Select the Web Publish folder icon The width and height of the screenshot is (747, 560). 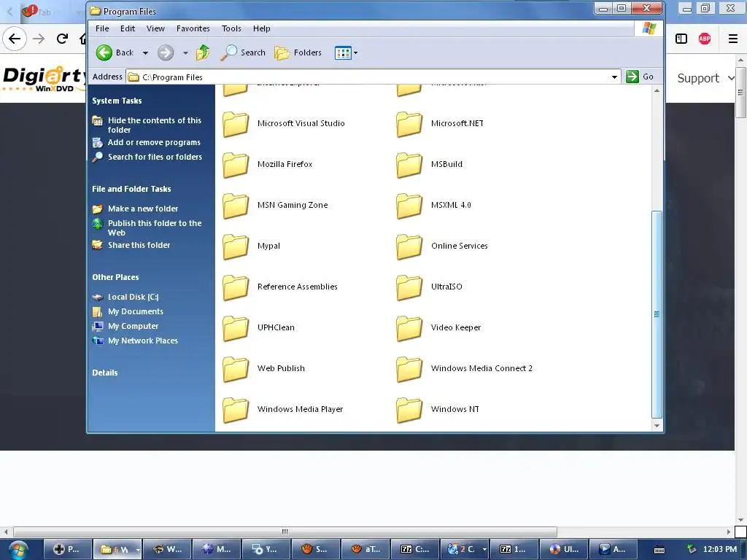point(236,369)
